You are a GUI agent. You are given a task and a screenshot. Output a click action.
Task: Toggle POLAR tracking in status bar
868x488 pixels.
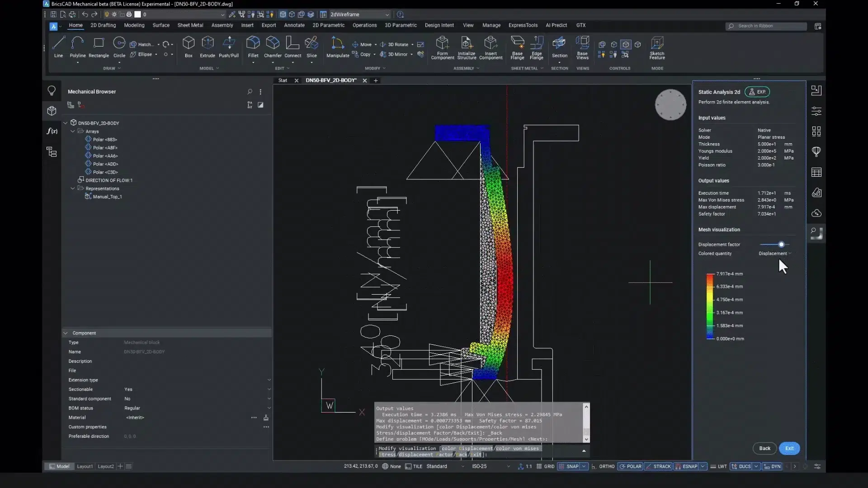[634, 466]
